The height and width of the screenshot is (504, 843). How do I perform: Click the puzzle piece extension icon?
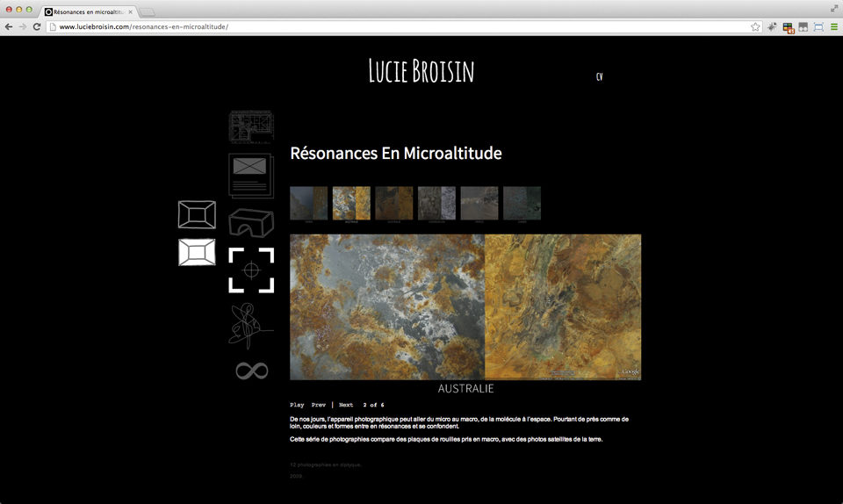(772, 26)
